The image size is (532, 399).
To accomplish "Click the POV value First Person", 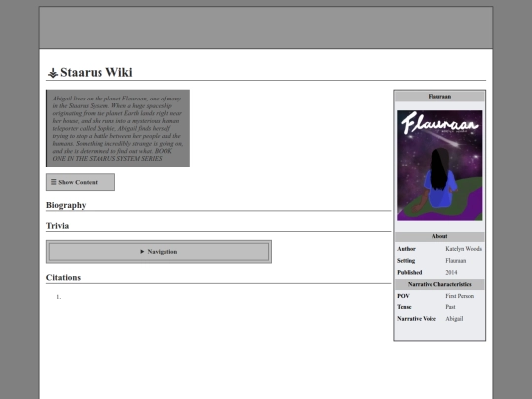I will [460, 296].
